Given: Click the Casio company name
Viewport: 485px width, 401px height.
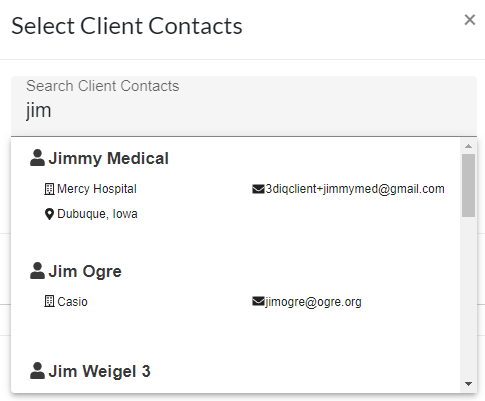Looking at the screenshot, I should click(72, 302).
